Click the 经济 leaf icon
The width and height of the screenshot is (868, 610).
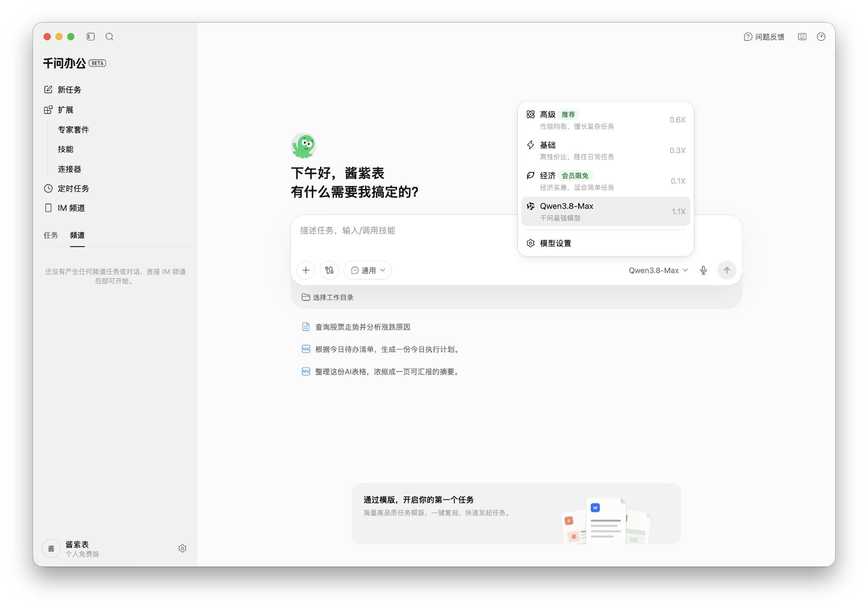[x=530, y=175]
